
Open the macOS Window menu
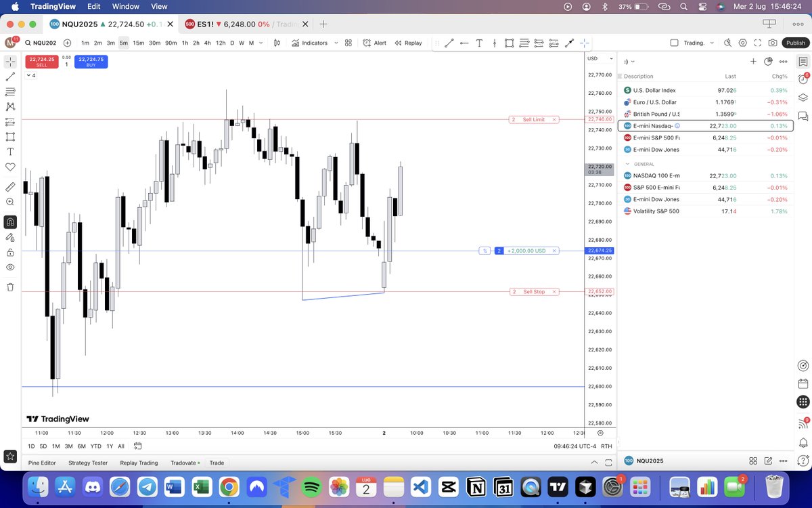point(125,6)
